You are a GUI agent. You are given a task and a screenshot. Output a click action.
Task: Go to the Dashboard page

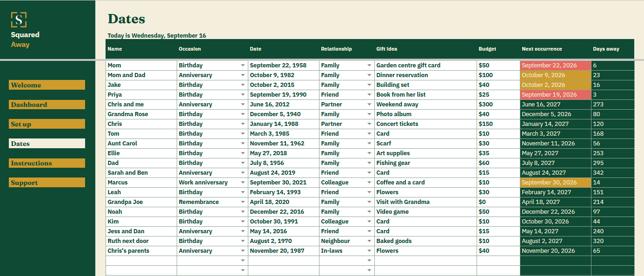[47, 105]
